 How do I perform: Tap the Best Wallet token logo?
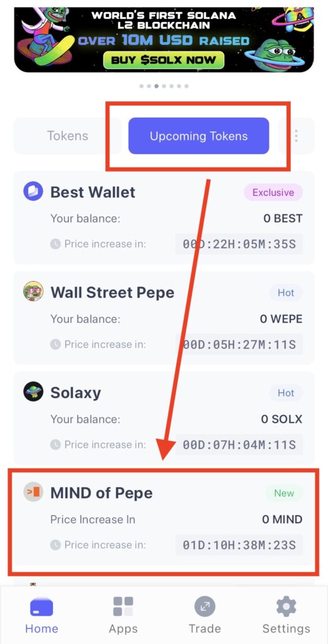(x=33, y=191)
